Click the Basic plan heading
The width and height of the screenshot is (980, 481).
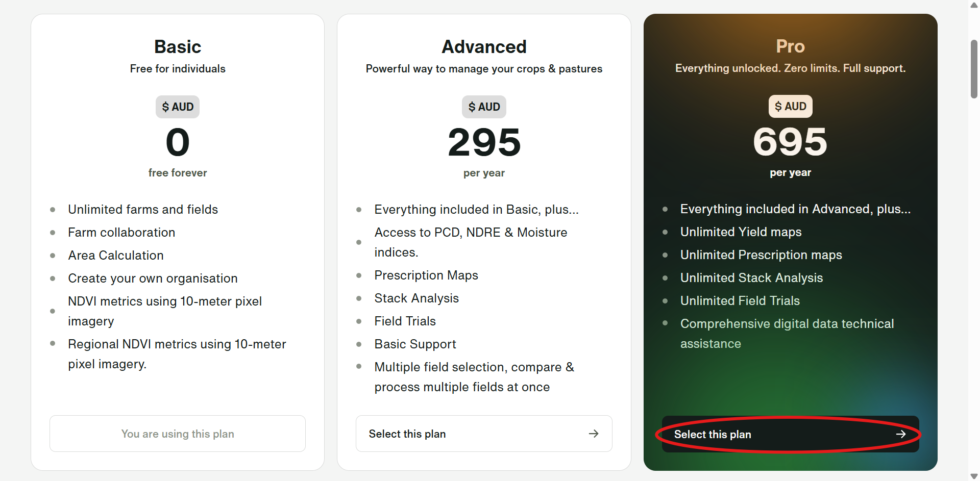[178, 47]
